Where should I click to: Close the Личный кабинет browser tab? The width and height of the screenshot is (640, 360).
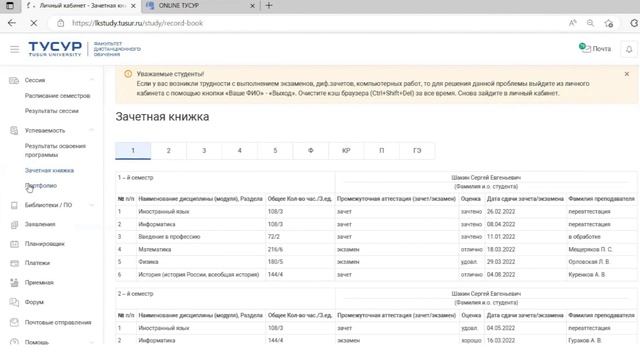133,6
